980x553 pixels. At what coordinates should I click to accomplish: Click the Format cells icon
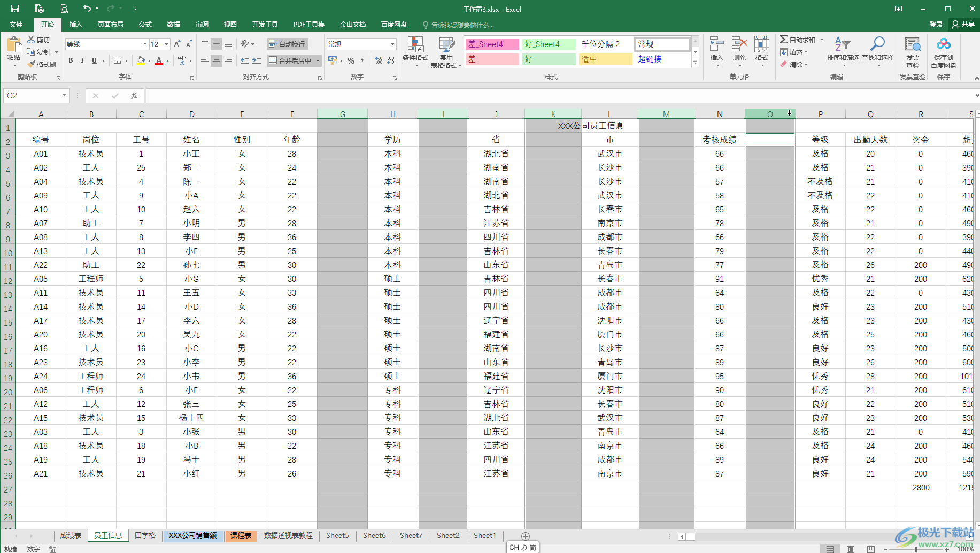click(762, 44)
